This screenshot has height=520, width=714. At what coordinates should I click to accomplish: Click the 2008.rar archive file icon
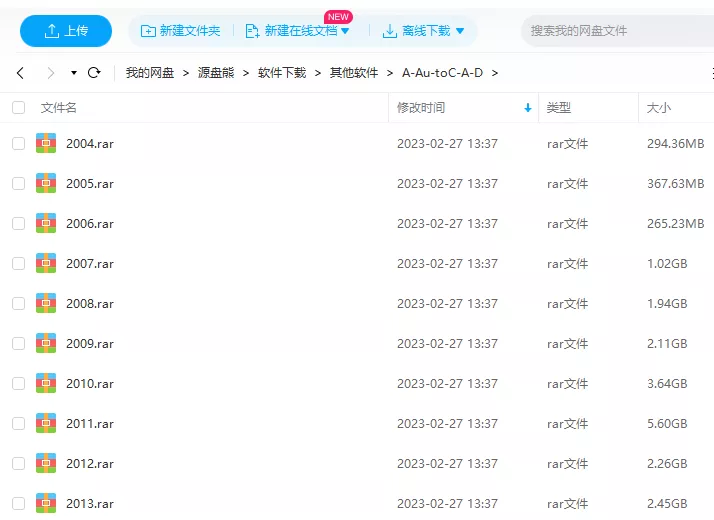point(46,303)
